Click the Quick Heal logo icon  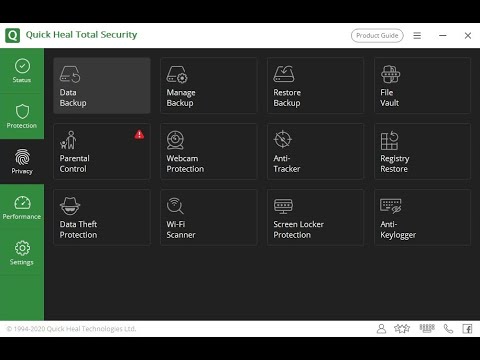click(13, 35)
